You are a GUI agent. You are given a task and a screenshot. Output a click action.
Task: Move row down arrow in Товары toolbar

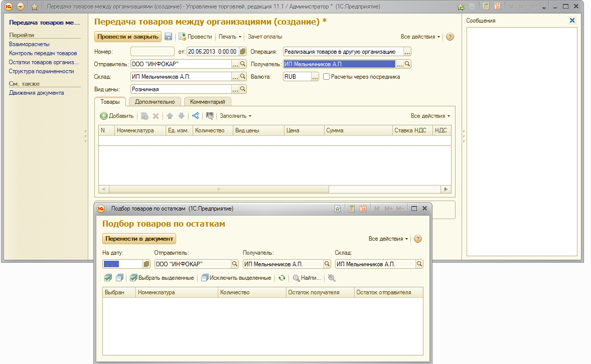[181, 116]
